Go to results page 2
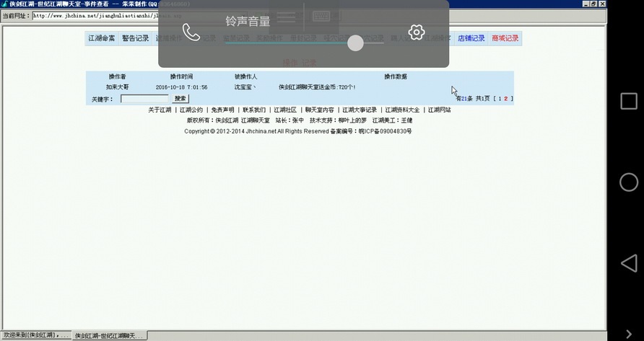The height and width of the screenshot is (341, 644). [x=505, y=99]
